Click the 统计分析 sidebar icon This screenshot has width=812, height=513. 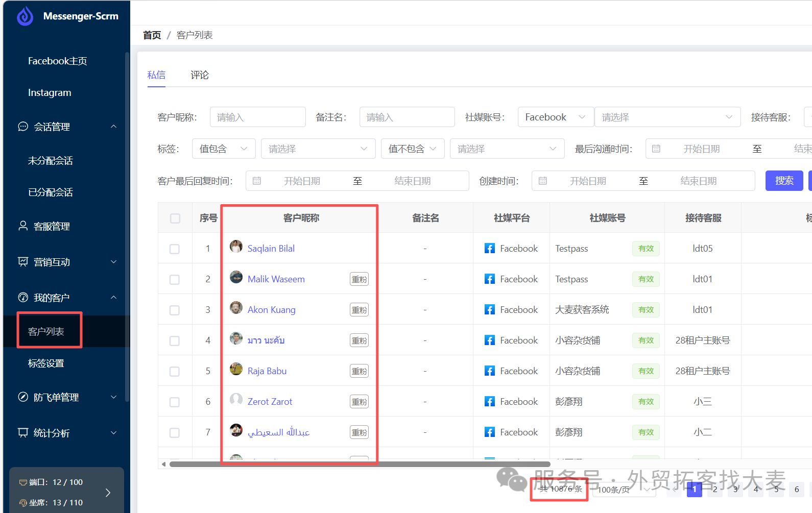(x=23, y=432)
